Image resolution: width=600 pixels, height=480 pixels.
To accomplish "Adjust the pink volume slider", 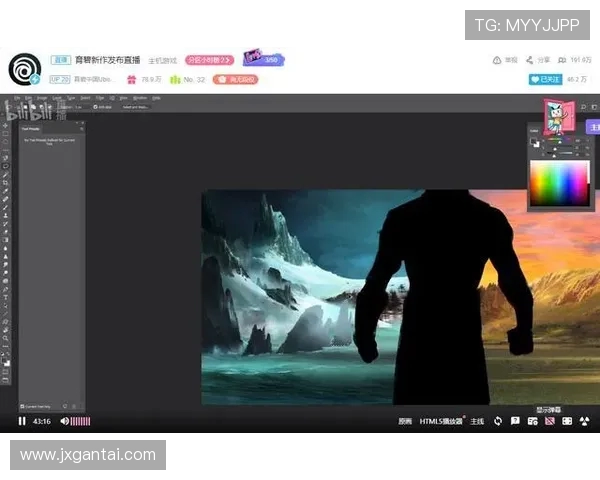I will tap(80, 421).
